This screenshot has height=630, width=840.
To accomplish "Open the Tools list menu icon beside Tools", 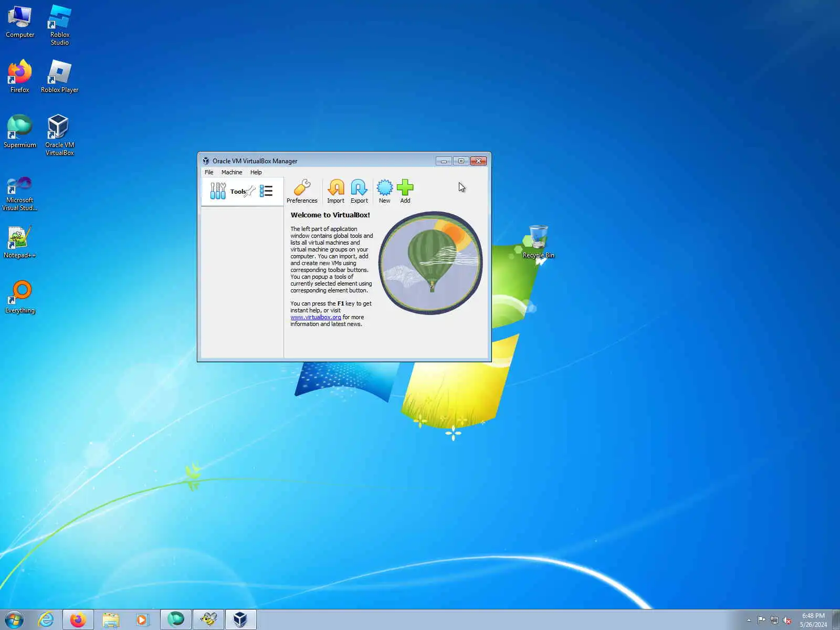I will click(x=266, y=191).
